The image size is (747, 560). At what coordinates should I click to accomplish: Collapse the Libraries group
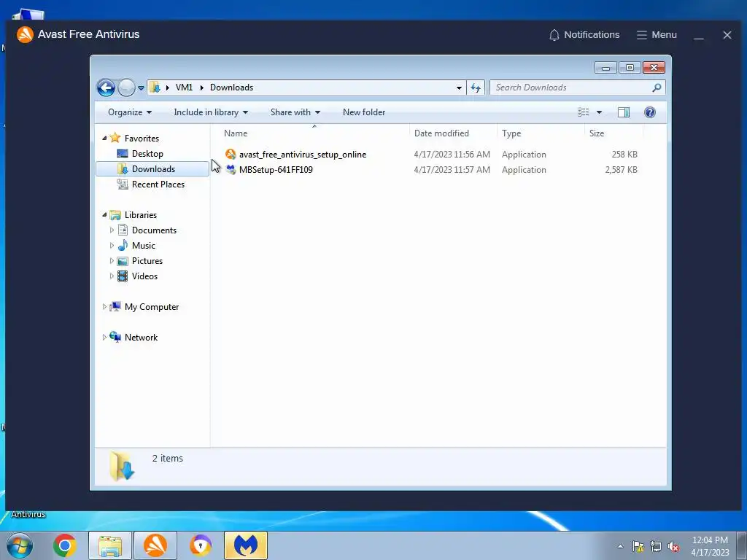click(104, 215)
